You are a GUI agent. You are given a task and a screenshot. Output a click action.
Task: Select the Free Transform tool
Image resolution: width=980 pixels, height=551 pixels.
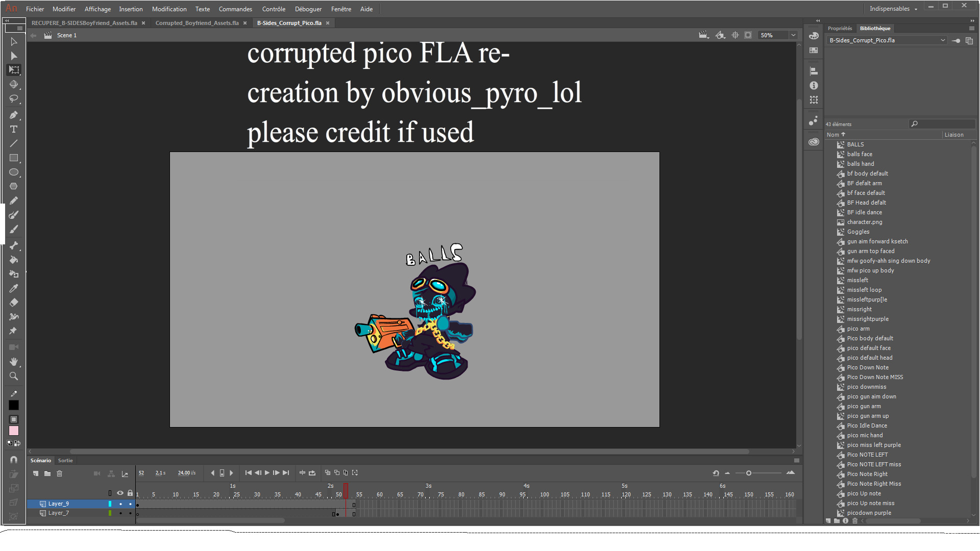pos(14,70)
